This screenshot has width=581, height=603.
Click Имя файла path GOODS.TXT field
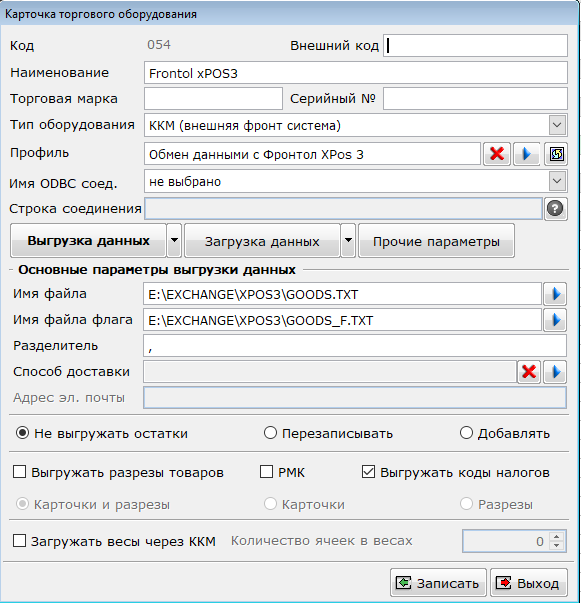pyautogui.click(x=342, y=294)
